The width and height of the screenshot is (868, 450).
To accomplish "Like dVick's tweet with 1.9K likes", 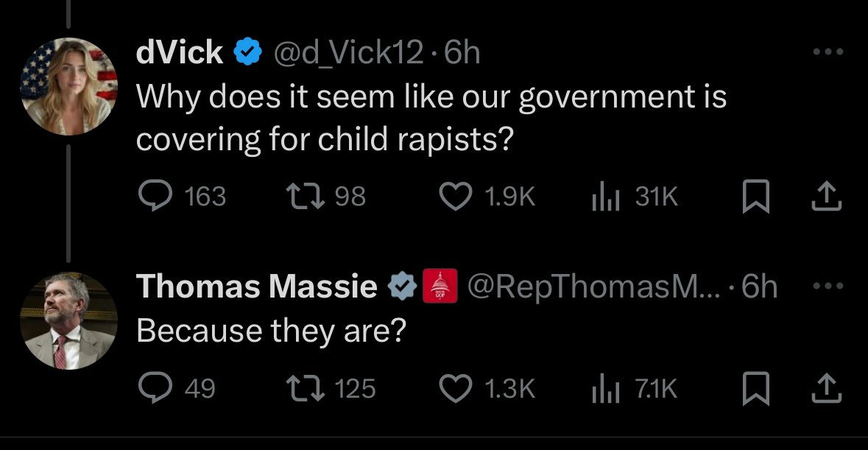I will click(x=456, y=197).
